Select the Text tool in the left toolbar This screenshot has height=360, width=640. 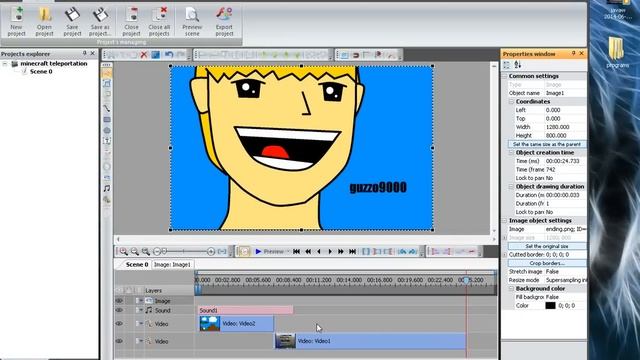click(107, 141)
